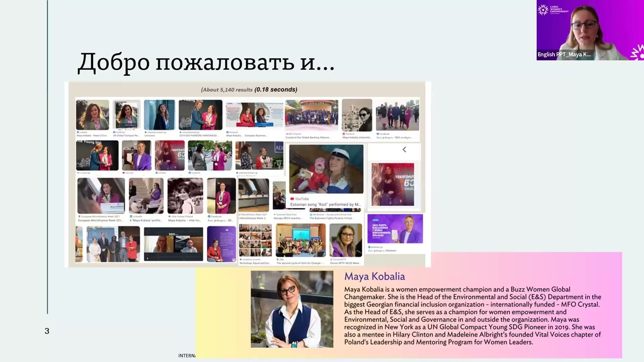Open the 'Maya Kobalia - Head of Env...' LinkedIn thumbnail
Screen dimensions: 644x362
93,115
